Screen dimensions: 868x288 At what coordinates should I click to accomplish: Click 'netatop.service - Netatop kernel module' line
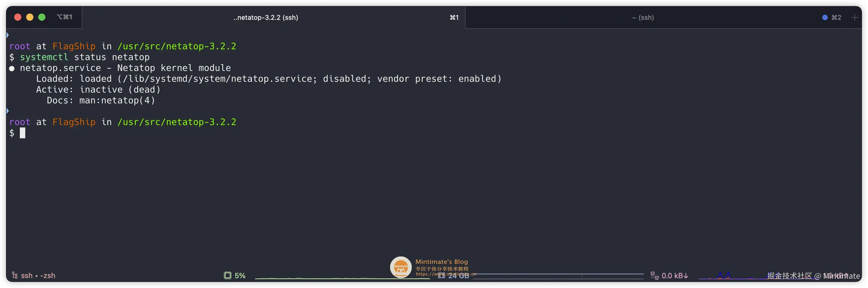[125, 68]
